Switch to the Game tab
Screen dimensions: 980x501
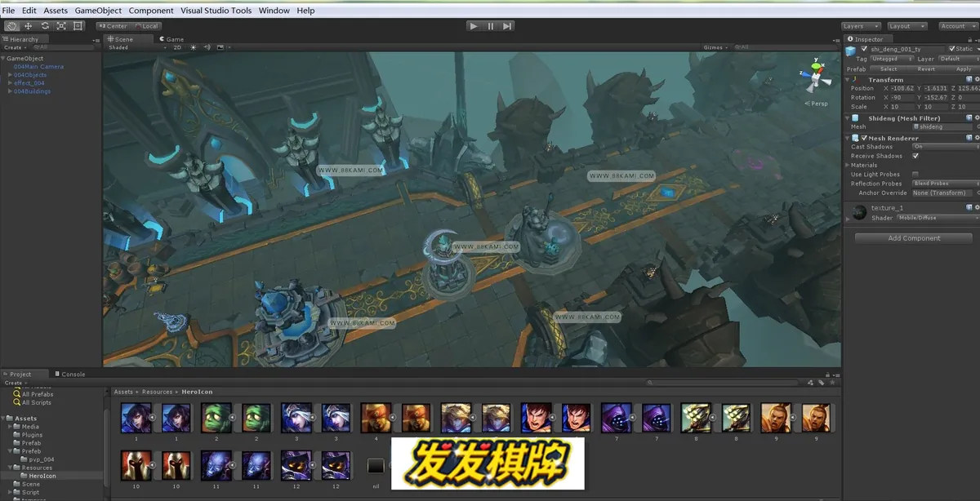pos(172,39)
